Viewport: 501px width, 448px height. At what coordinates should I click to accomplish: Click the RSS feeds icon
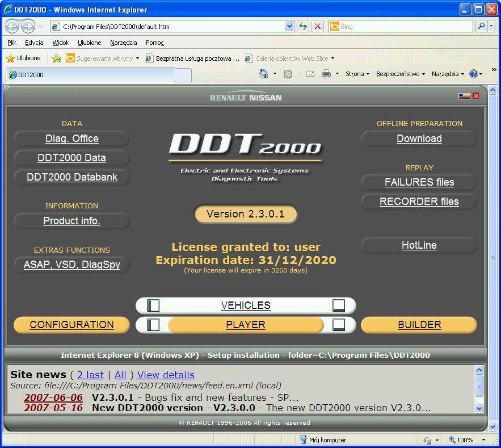click(288, 74)
